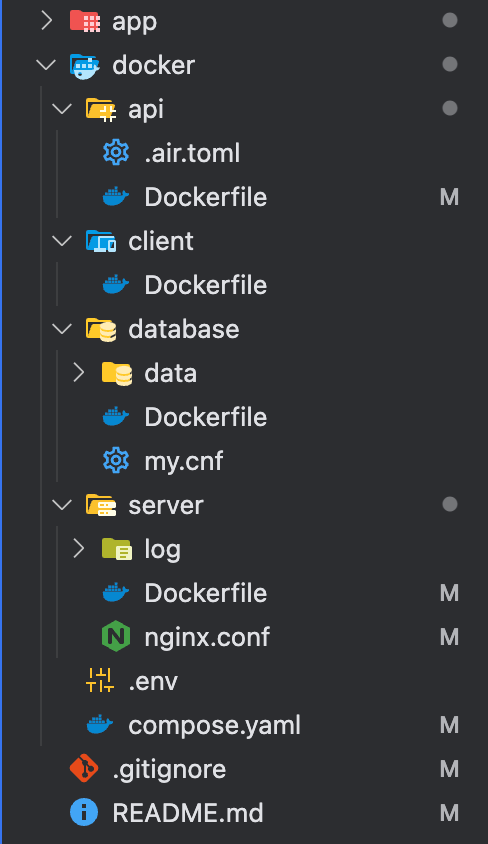Click the nginx icon next to nginx.conf
Image resolution: width=488 pixels, height=844 pixels.
coord(116,637)
